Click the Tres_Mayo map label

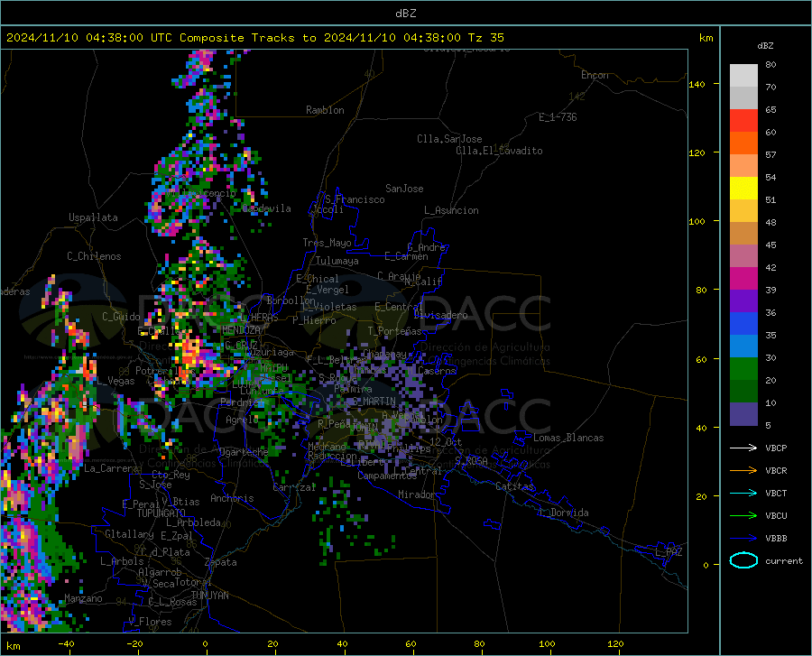(x=327, y=243)
